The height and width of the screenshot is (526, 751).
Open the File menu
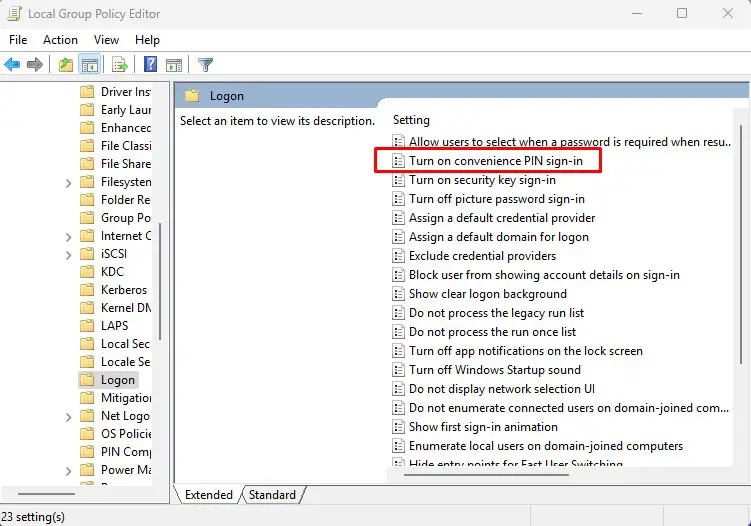click(x=18, y=40)
